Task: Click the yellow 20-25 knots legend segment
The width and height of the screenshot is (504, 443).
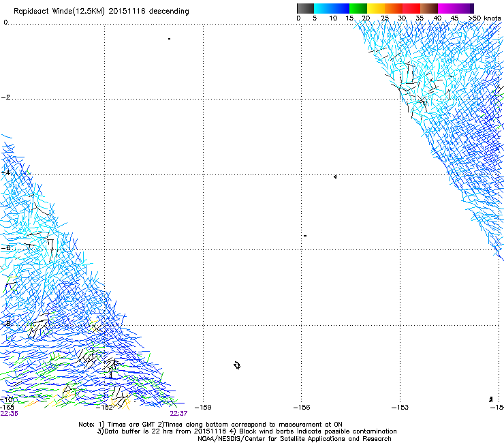Action: point(376,8)
